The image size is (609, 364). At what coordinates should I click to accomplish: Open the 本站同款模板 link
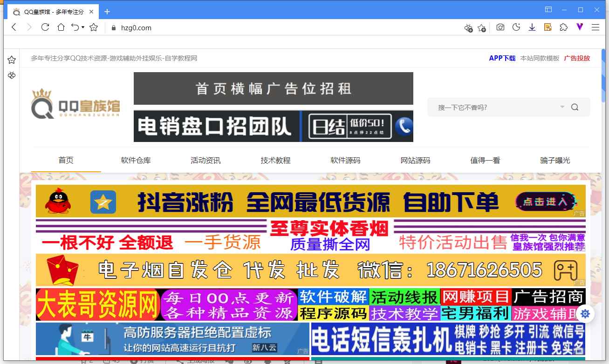tap(540, 58)
